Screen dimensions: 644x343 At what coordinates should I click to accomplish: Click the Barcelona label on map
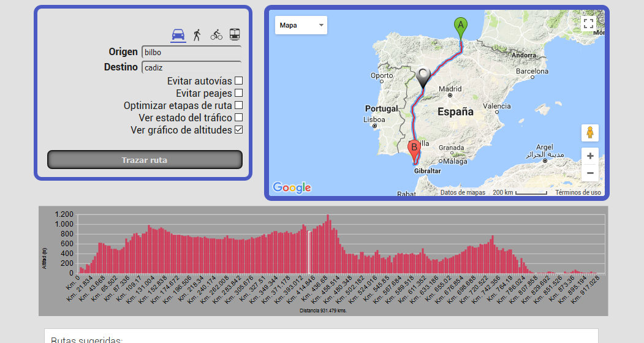pos(532,71)
